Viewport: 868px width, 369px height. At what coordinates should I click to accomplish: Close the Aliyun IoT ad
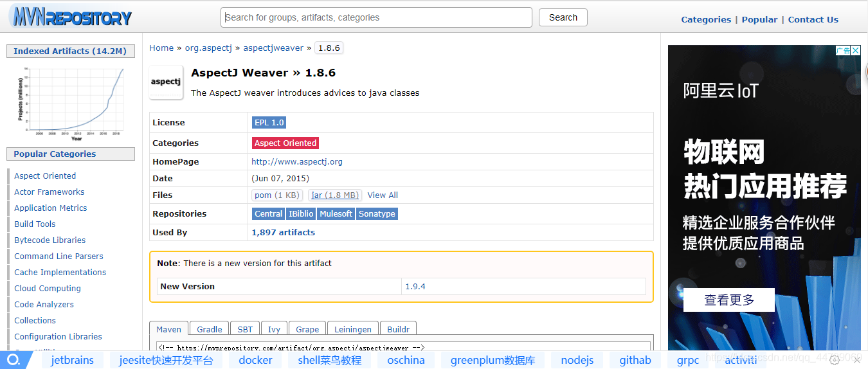pos(856,50)
